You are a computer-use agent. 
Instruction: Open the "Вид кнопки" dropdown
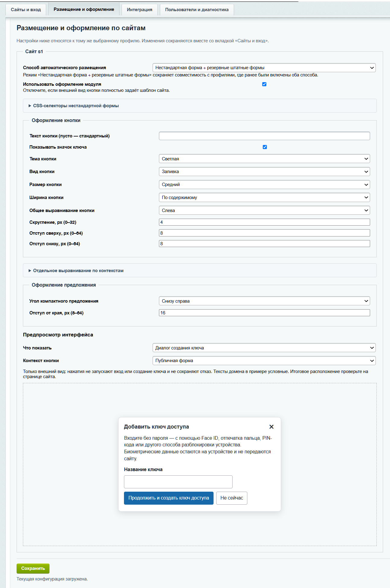coord(264,172)
